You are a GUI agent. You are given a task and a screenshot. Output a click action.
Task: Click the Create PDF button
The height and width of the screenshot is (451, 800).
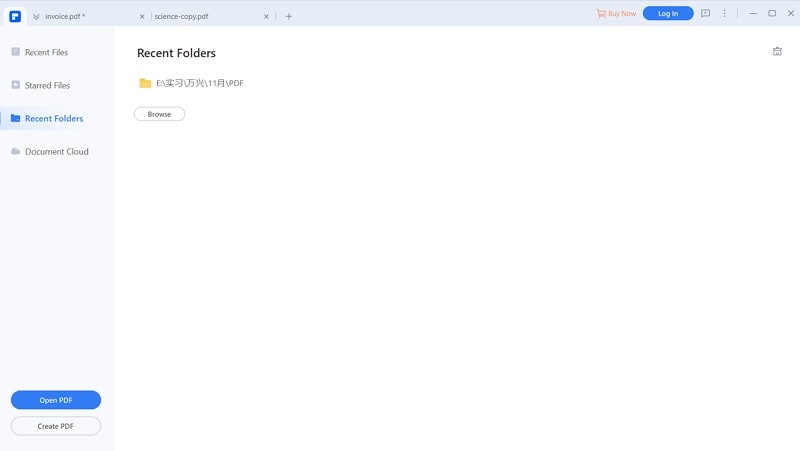coord(56,426)
